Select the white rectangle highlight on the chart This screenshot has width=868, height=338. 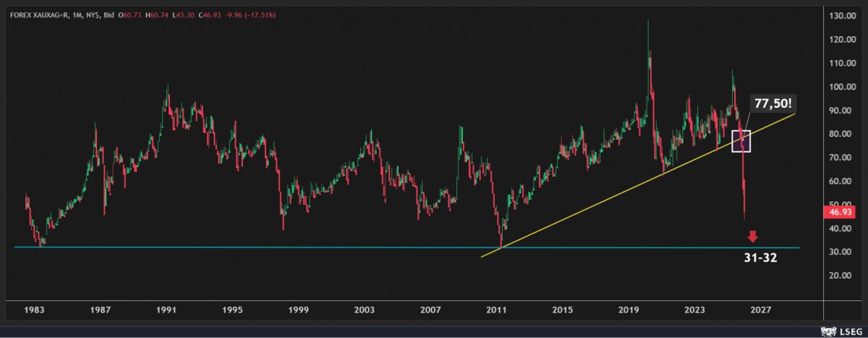(741, 141)
